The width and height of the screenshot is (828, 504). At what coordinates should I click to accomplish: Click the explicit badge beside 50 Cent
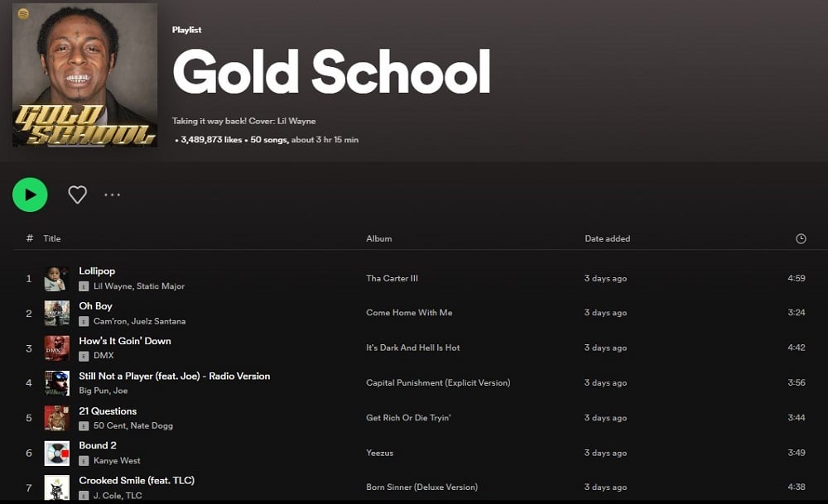(84, 426)
